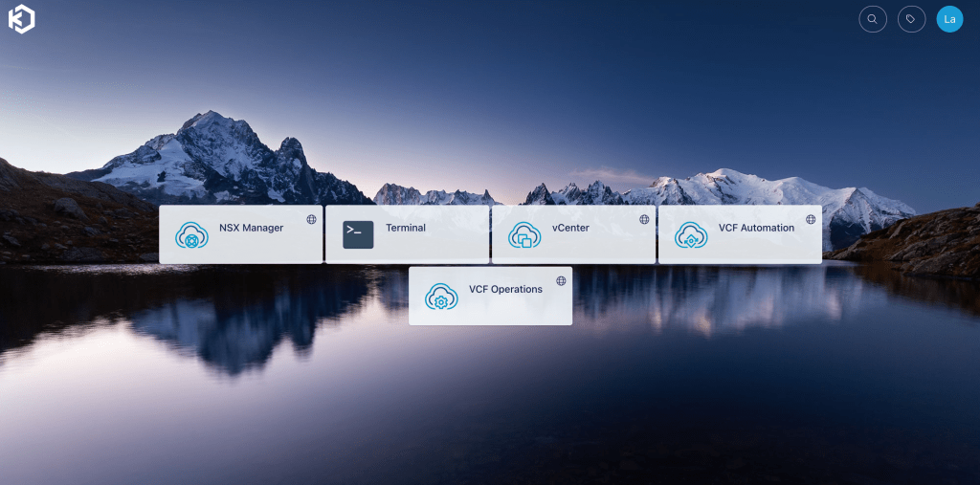The image size is (980, 485).
Task: Select the VCF Operations label text
Action: [505, 290]
